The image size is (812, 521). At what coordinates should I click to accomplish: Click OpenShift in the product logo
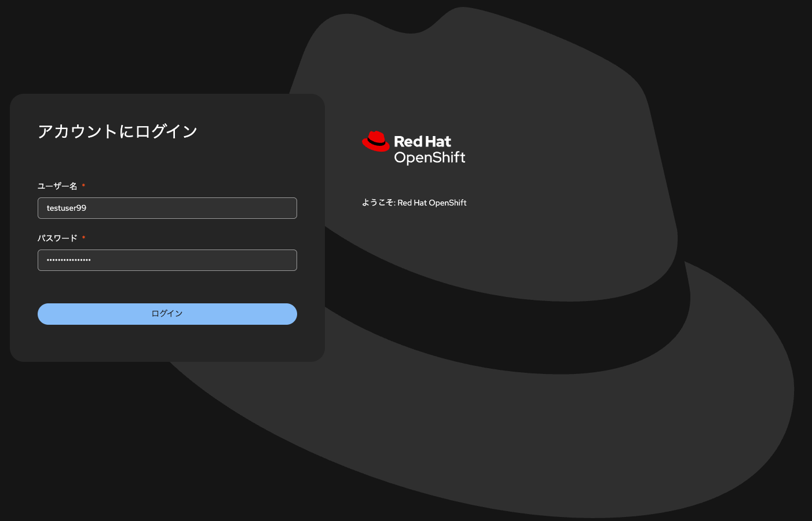(430, 156)
